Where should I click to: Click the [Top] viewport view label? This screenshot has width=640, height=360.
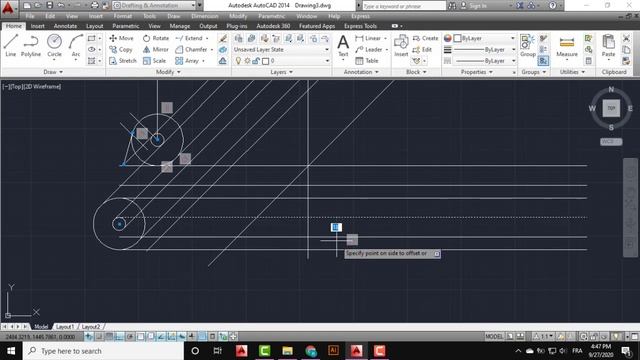point(15,87)
